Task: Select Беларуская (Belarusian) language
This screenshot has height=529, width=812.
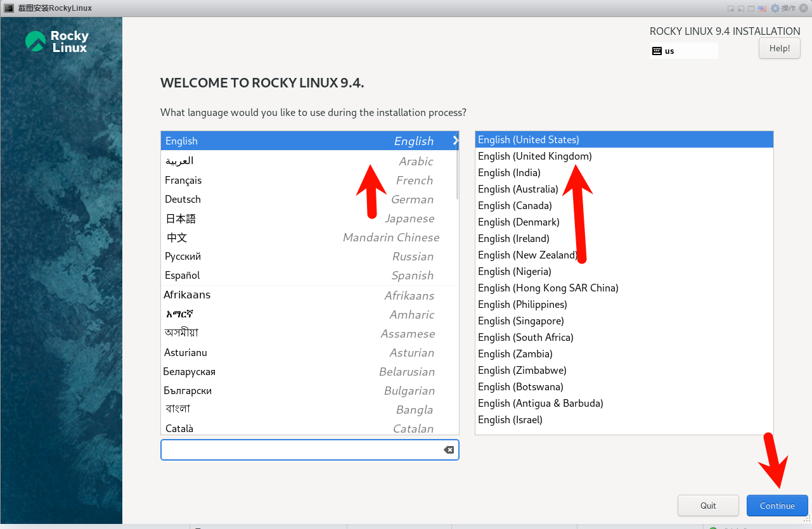Action: (x=309, y=371)
